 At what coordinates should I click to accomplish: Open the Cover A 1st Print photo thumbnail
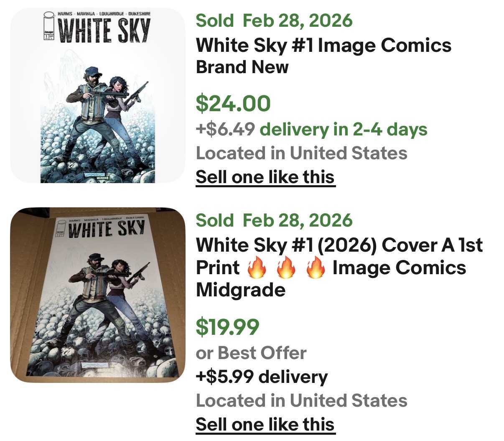(97, 295)
